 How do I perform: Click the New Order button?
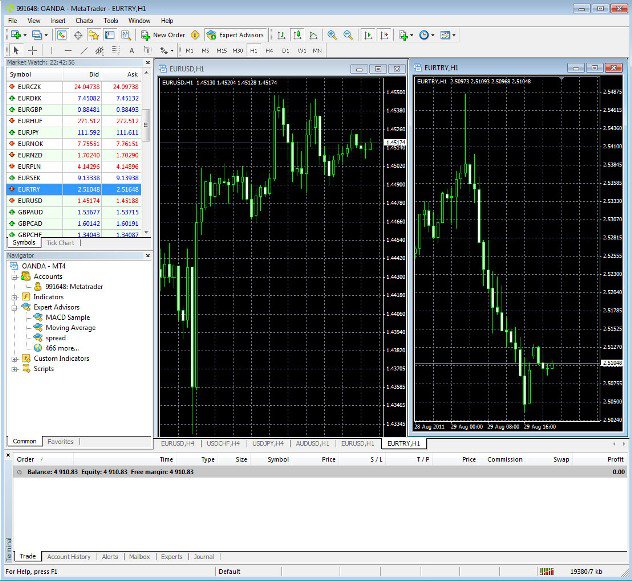[162, 35]
